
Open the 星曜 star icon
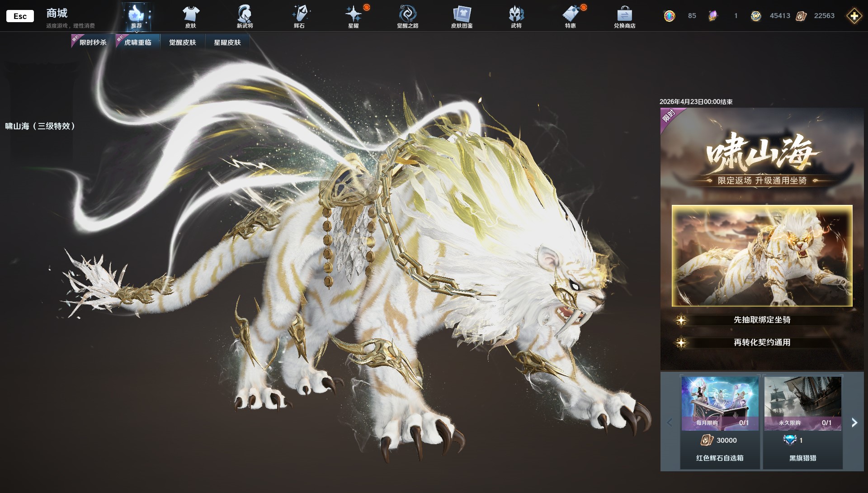click(353, 17)
